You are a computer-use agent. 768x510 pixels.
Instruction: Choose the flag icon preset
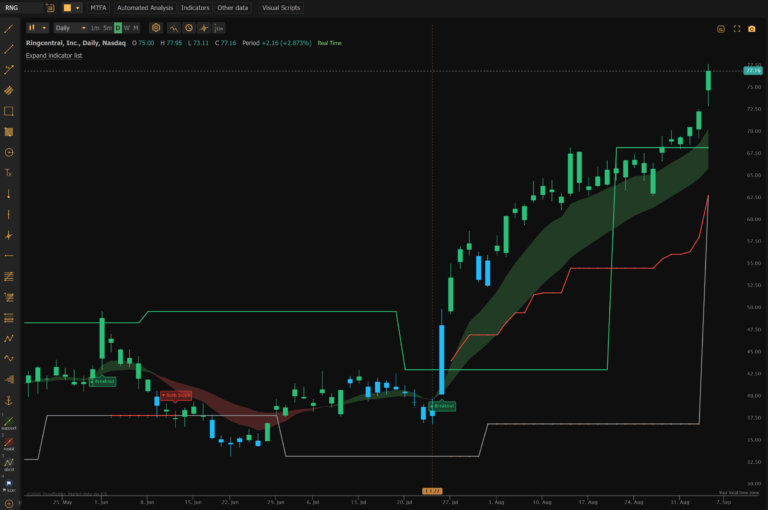[8, 485]
